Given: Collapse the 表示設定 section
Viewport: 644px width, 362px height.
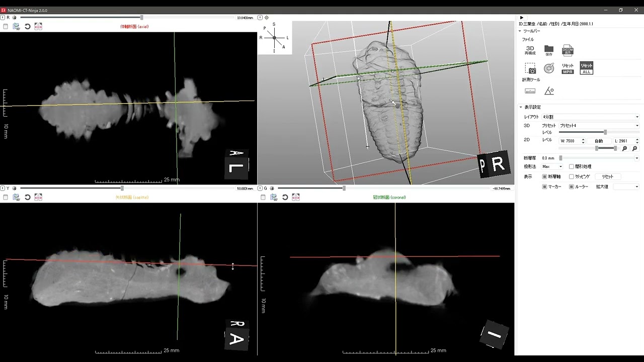Looking at the screenshot, I should coord(521,107).
